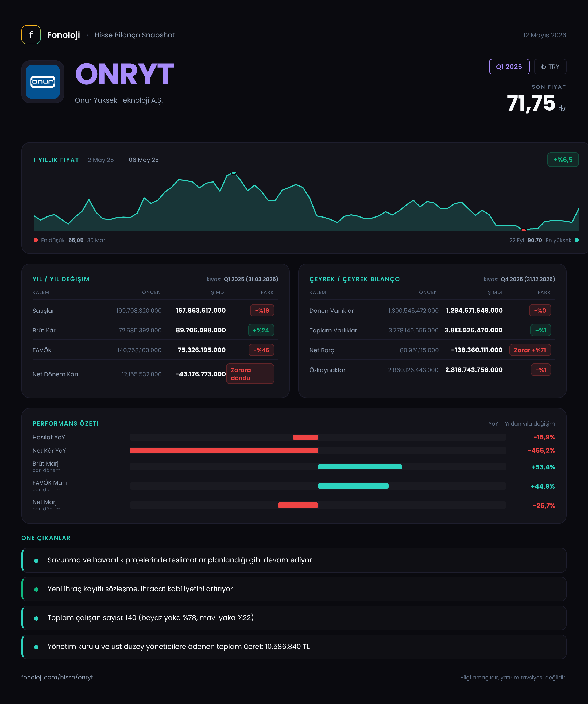Click the ONRYT ticker heading

(x=124, y=74)
